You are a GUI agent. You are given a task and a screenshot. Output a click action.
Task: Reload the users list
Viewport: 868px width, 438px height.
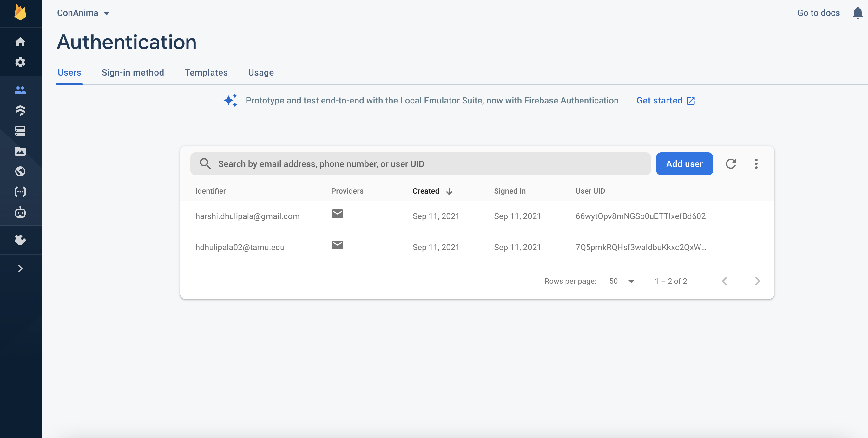[x=731, y=164]
